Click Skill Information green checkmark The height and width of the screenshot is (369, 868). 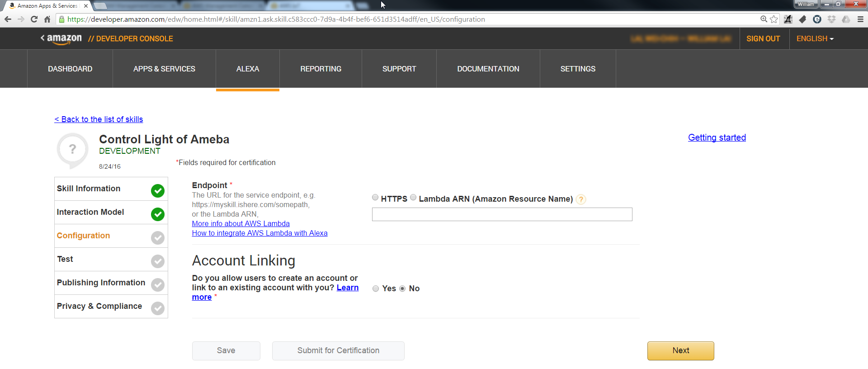(158, 191)
